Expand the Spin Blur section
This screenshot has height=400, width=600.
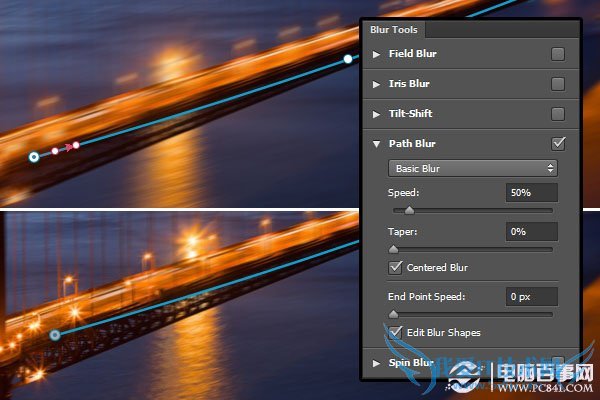coord(377,363)
